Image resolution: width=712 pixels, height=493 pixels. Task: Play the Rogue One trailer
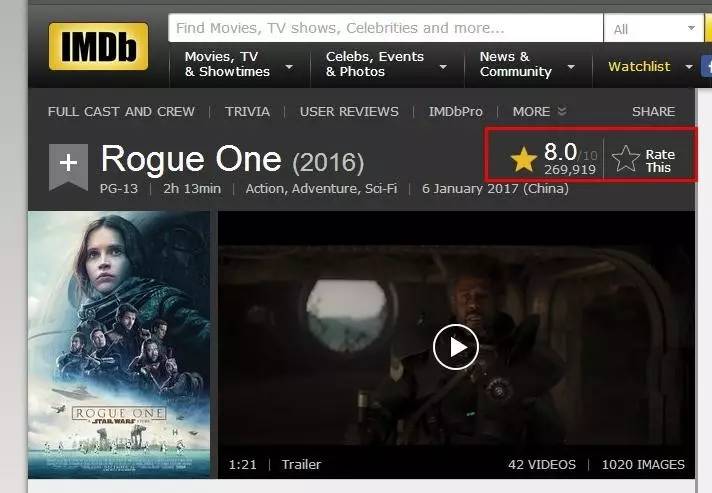tap(455, 347)
